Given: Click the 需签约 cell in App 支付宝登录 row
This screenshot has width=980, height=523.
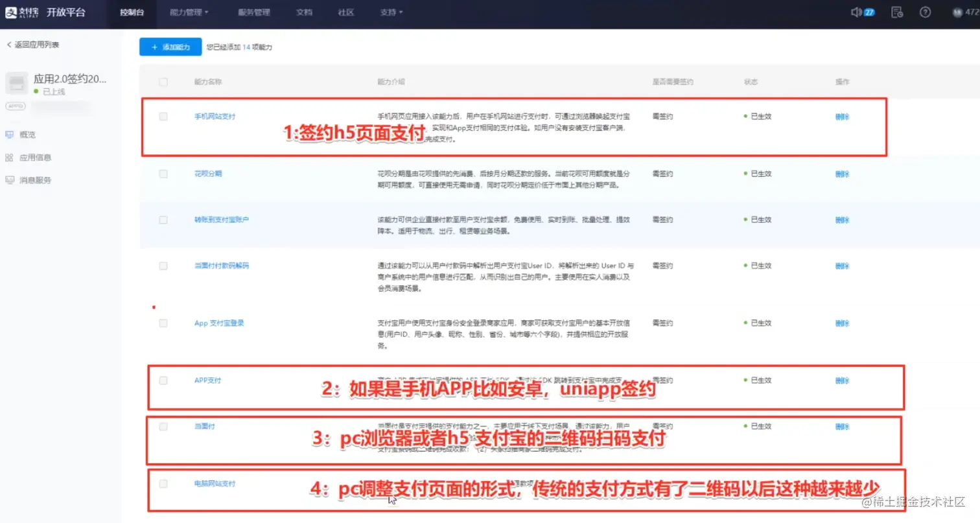Looking at the screenshot, I should coord(662,323).
